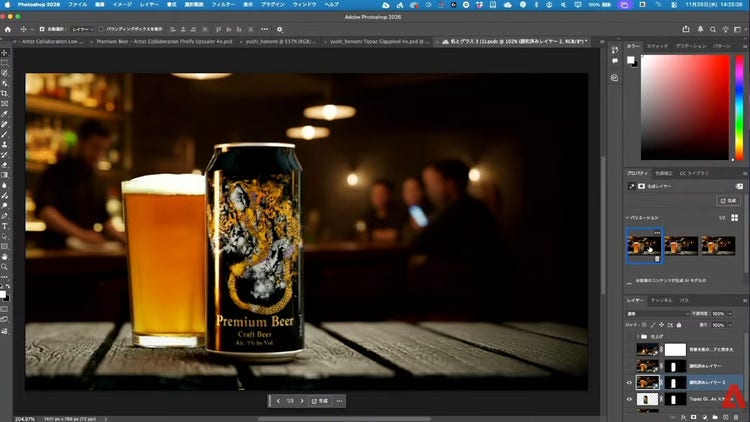Select the second variation thumbnail

(681, 244)
